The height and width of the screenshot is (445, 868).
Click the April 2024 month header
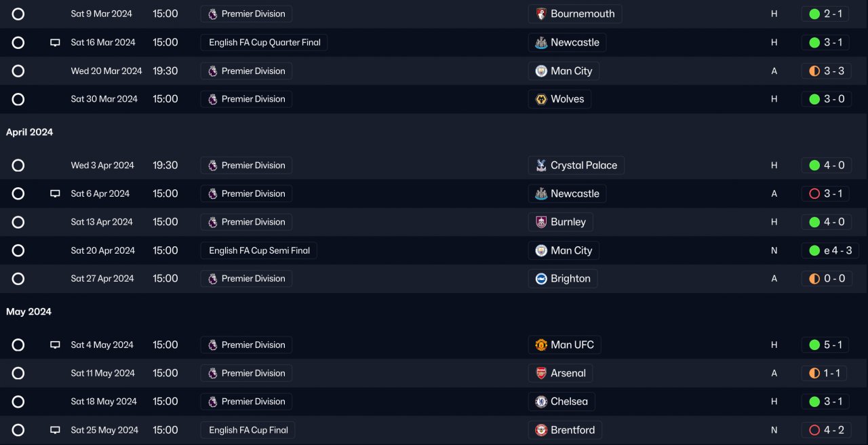[x=29, y=132]
